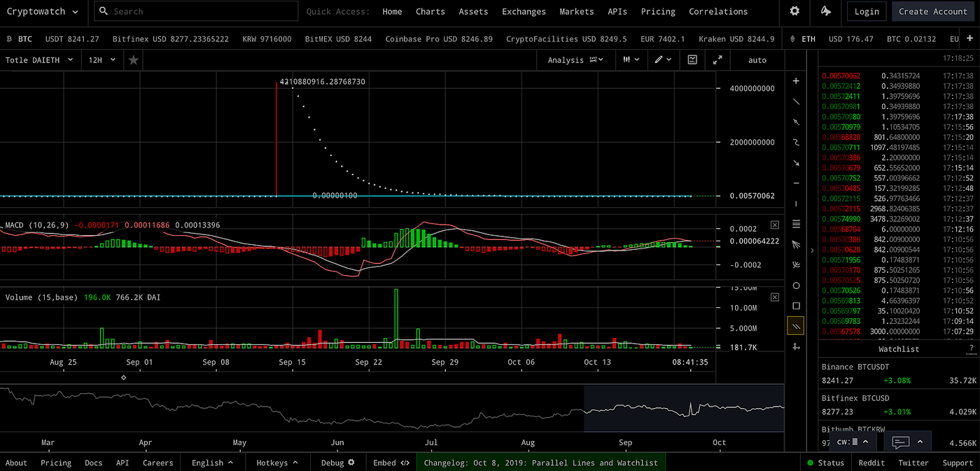Click the rocket icon in header
Screen dimensions: 980x471
point(826,11)
